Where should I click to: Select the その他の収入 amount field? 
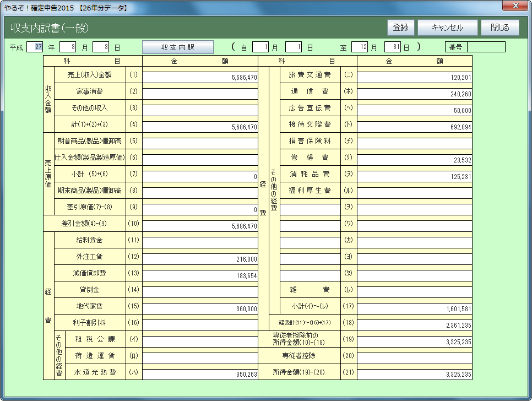pos(200,110)
